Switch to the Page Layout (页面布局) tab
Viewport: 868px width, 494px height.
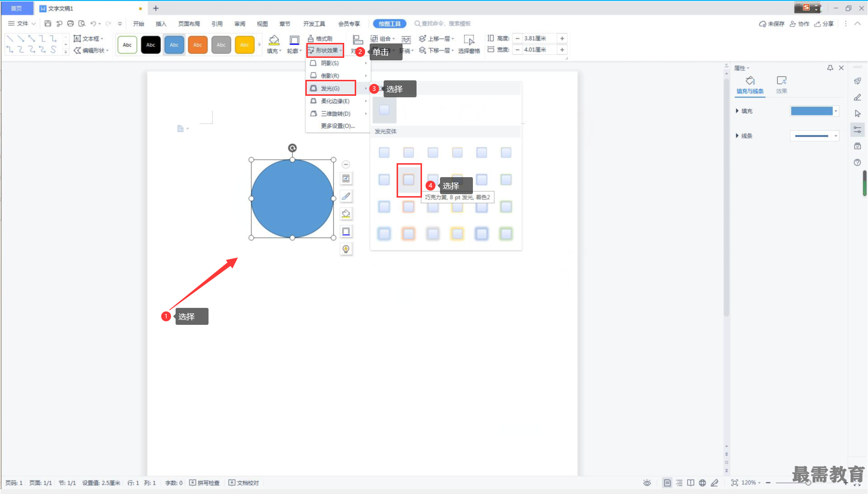coord(189,23)
